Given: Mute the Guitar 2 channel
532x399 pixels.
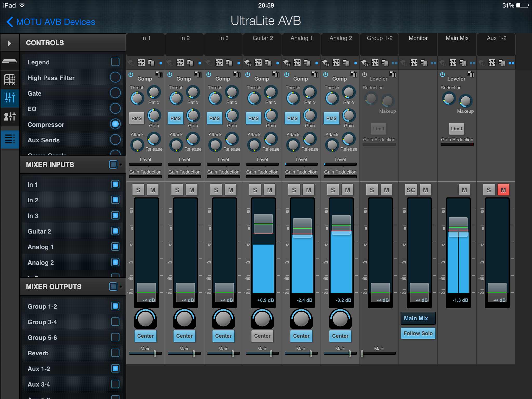Looking at the screenshot, I should pos(270,190).
